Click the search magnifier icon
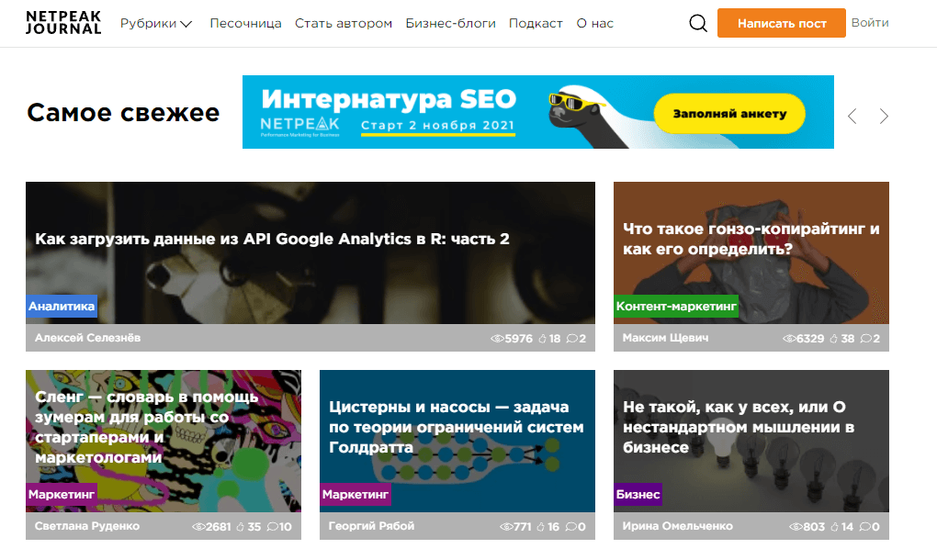The width and height of the screenshot is (937, 560). [x=698, y=23]
